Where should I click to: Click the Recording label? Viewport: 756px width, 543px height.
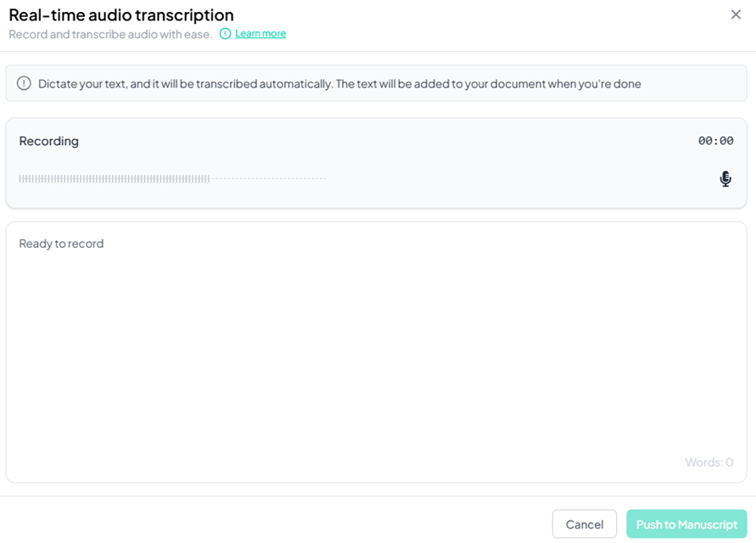click(x=49, y=141)
